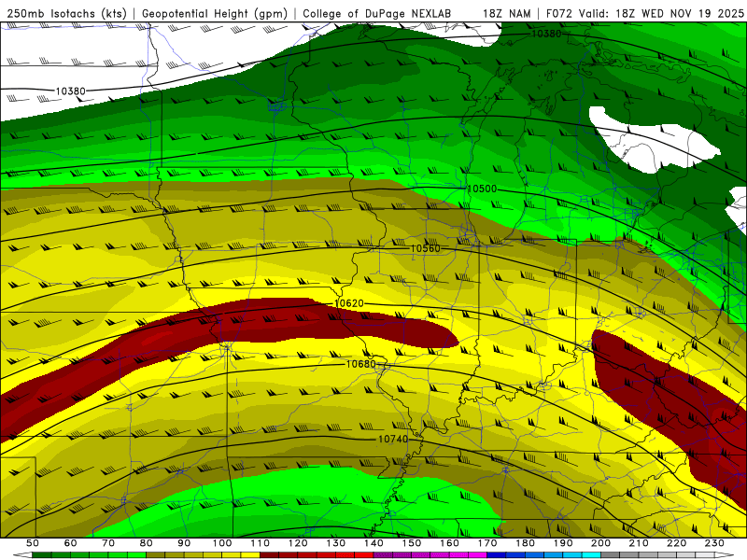
Task: Click the cyan swatch just left of 200 mark
Action: (x=591, y=555)
